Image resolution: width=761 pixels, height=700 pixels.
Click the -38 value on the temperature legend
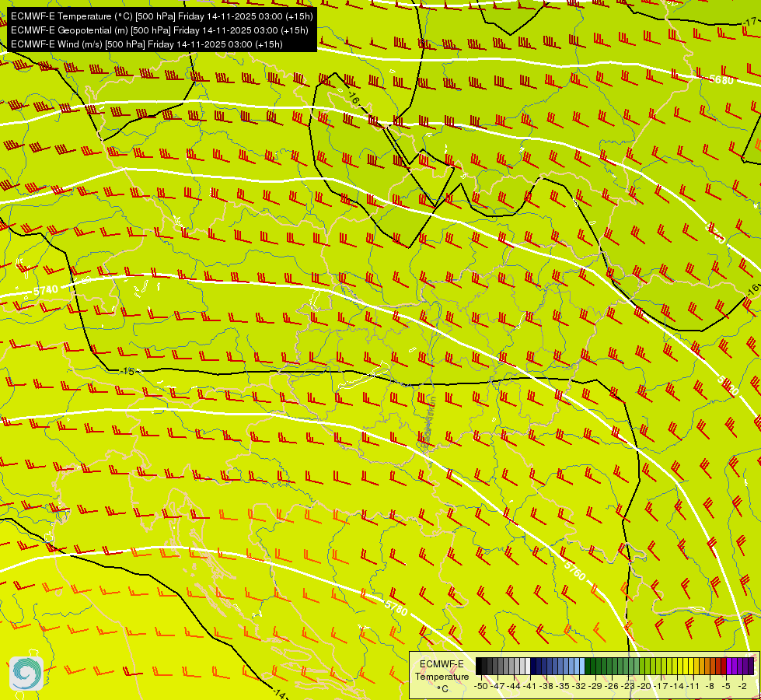546,686
